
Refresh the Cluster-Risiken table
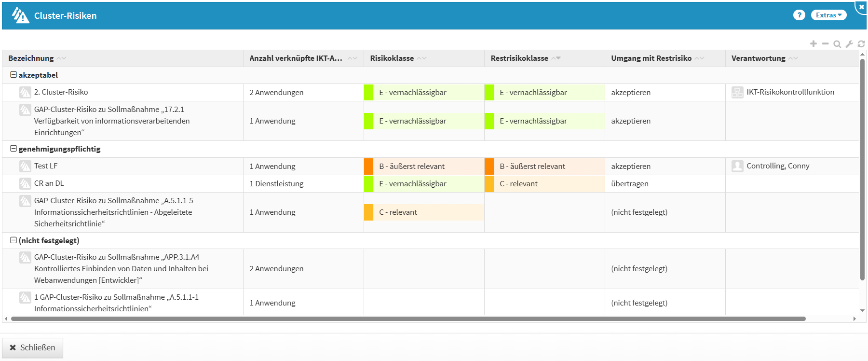pyautogui.click(x=861, y=44)
